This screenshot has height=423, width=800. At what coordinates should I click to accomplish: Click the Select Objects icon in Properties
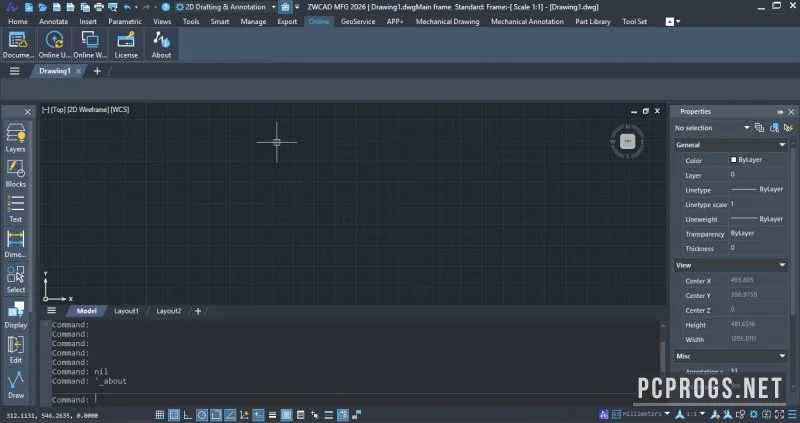774,128
